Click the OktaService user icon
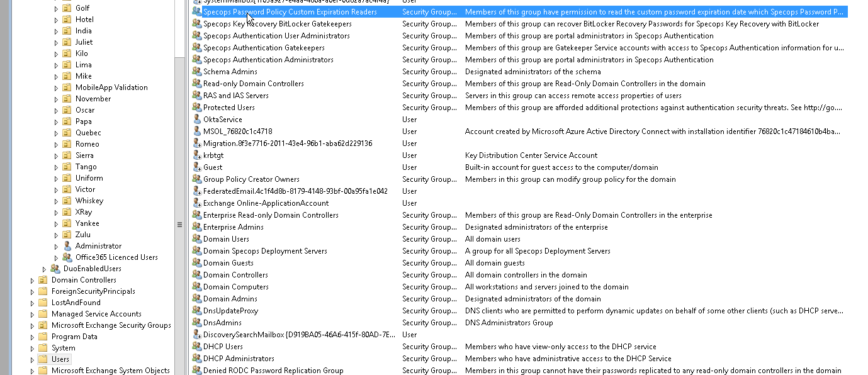This screenshot has width=868, height=375. [x=196, y=120]
